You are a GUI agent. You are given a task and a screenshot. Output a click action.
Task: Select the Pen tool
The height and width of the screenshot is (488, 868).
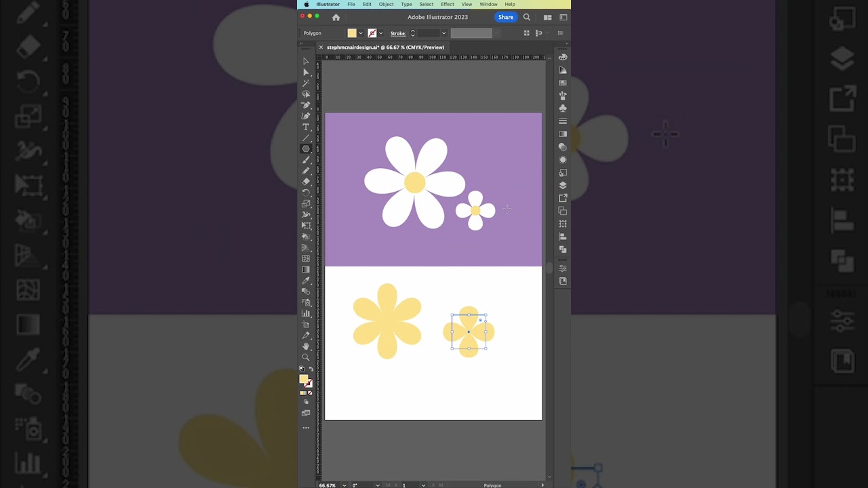click(306, 105)
